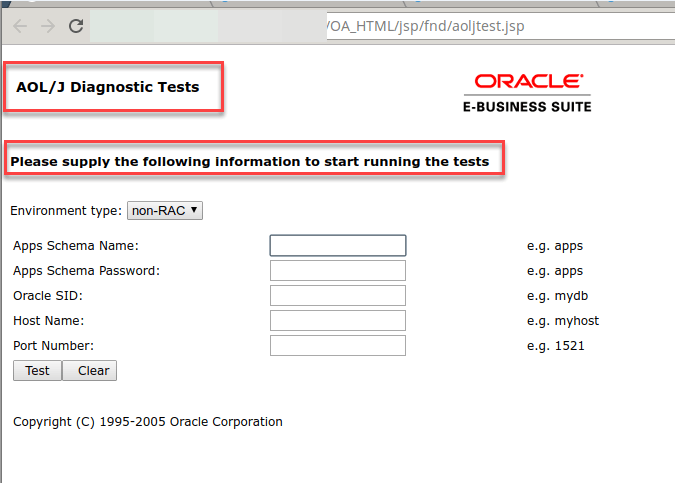Click into the Oracle SID text box
Screen dimensions: 675x483
[x=337, y=295]
